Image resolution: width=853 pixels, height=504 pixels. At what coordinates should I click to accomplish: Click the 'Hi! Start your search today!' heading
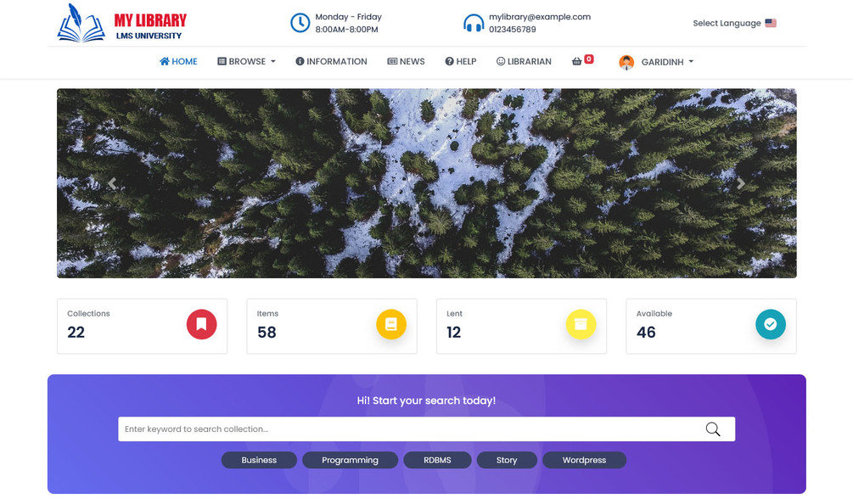[426, 400]
